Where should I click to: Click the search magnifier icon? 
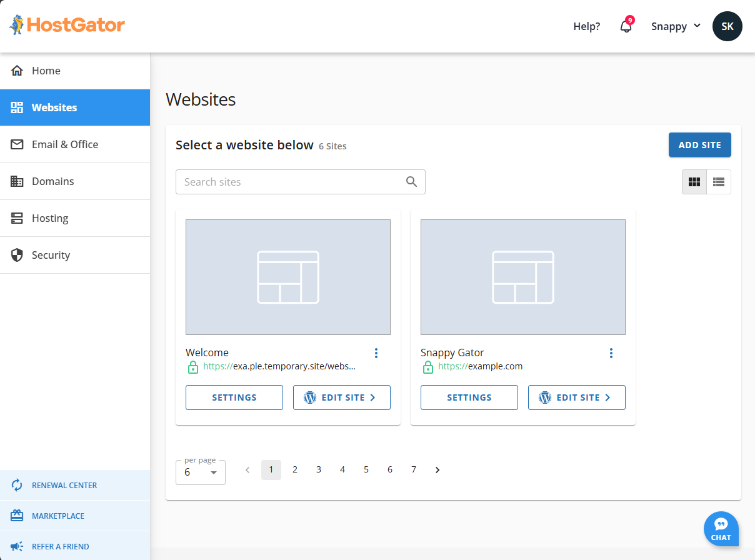(x=411, y=181)
